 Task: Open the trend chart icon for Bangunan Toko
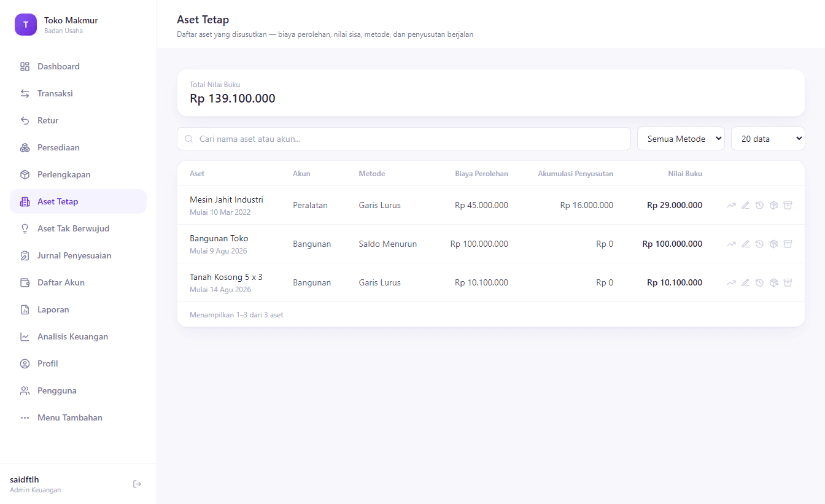(x=731, y=244)
